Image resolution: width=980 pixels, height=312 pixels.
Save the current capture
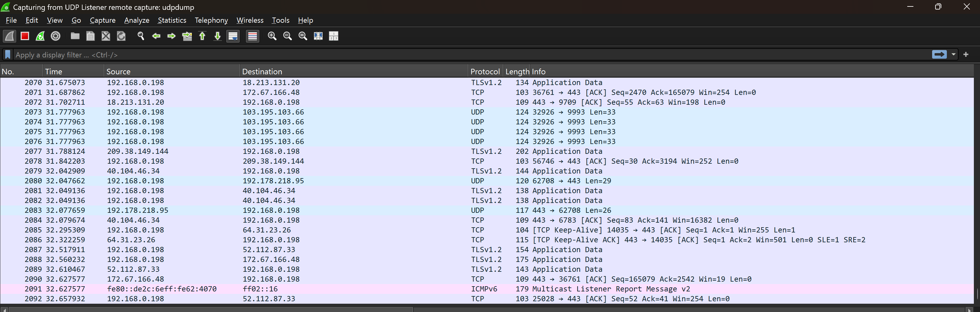click(x=90, y=36)
